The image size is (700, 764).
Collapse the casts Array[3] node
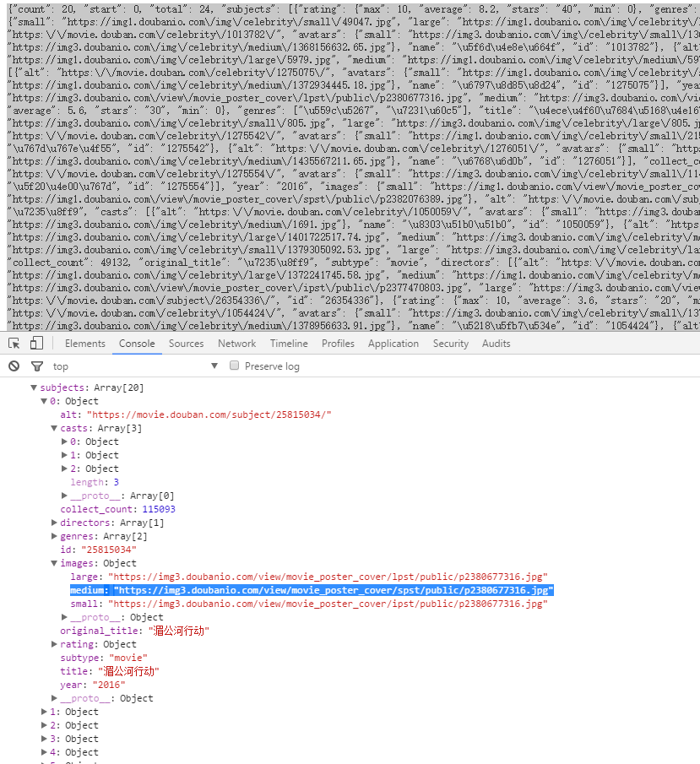pyautogui.click(x=55, y=428)
